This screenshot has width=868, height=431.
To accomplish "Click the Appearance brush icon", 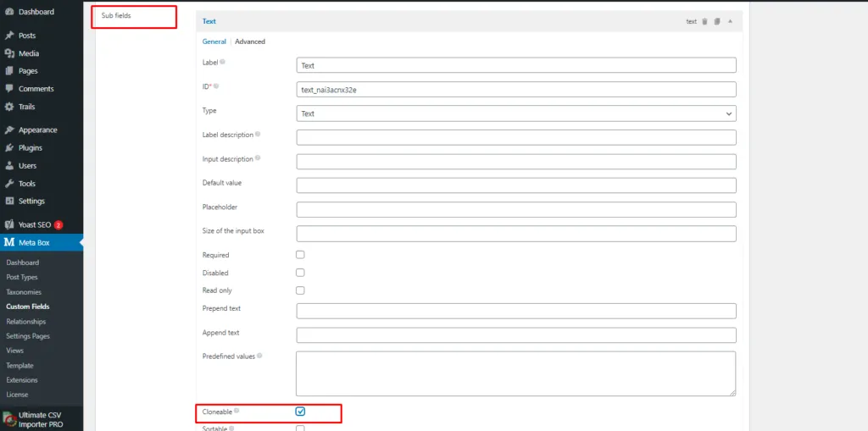I will (x=8, y=130).
